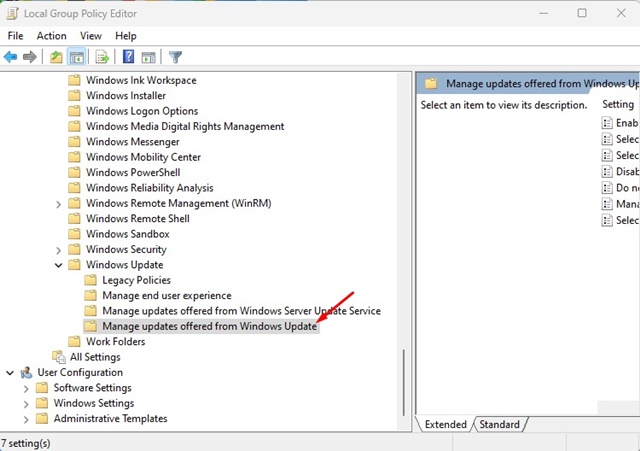Expand the Windows Settings node
The width and height of the screenshot is (640, 451).
click(26, 404)
